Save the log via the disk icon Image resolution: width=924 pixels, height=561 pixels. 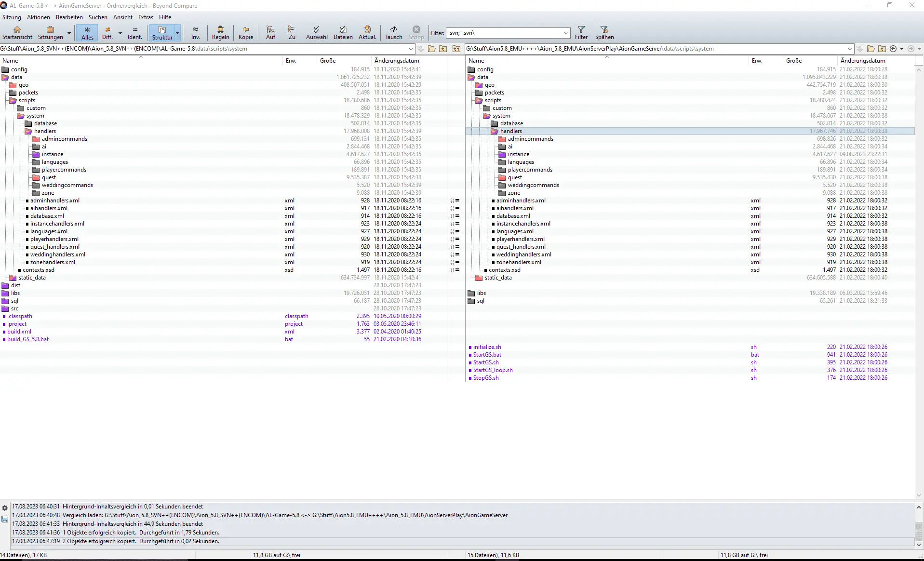[x=5, y=519]
